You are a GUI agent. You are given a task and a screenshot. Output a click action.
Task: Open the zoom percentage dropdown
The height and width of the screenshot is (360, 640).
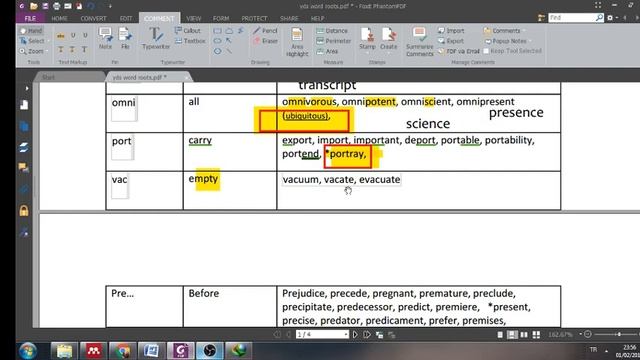click(580, 334)
